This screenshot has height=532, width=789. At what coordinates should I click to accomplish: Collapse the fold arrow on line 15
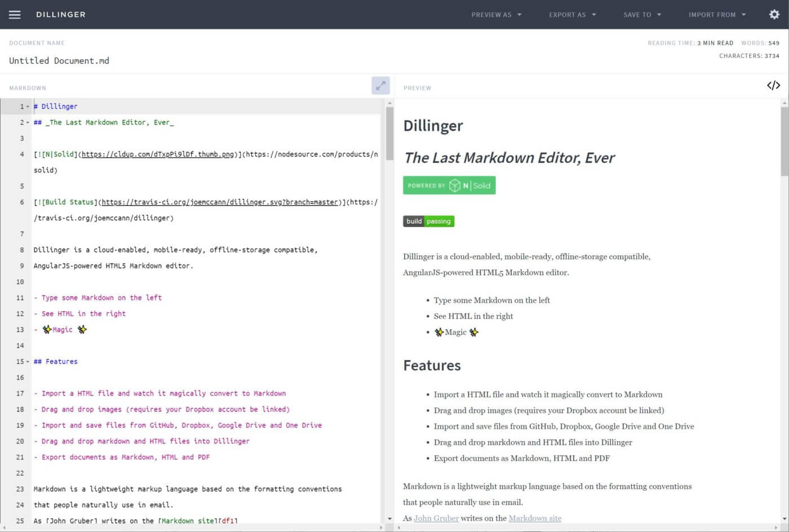point(28,362)
